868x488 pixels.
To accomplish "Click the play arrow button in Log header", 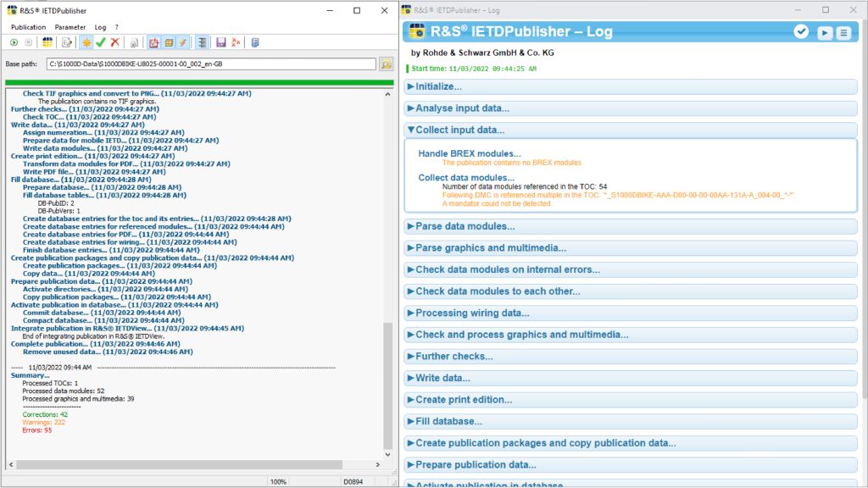I will (x=825, y=33).
